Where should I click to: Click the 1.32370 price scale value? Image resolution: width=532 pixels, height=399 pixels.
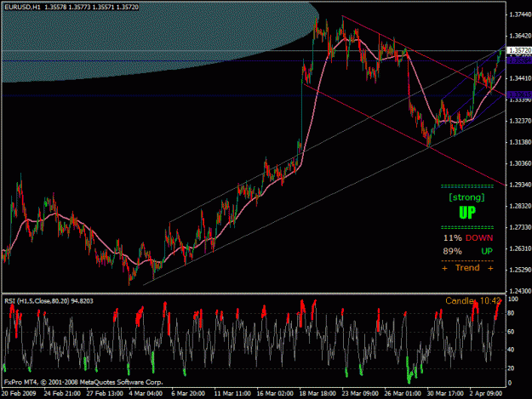pyautogui.click(x=520, y=121)
